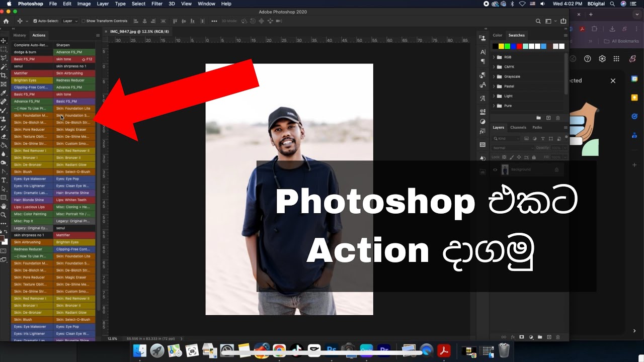Screen dimensions: 644x362
Task: Pick the yellow swatch in Swatches panel
Action: 501,46
